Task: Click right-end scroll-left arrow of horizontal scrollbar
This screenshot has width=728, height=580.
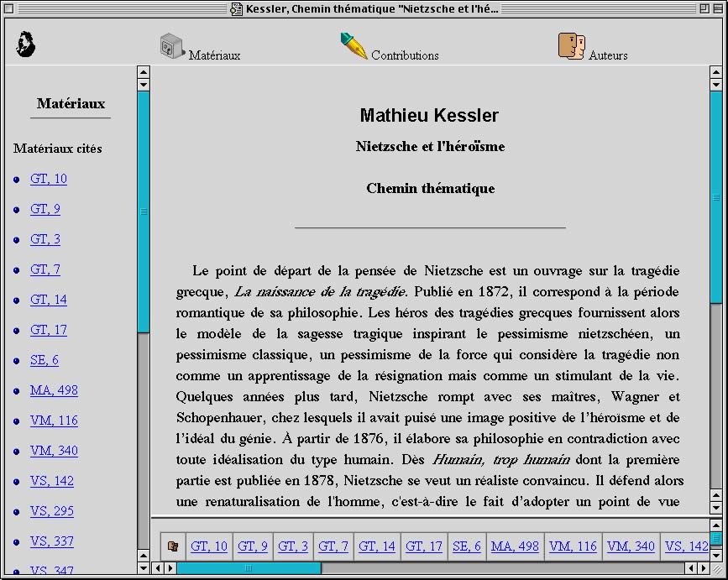Action: coord(691,568)
